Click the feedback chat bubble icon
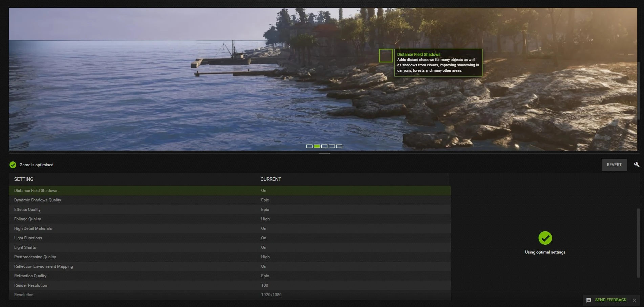Image resolution: width=644 pixels, height=307 pixels. [x=589, y=300]
